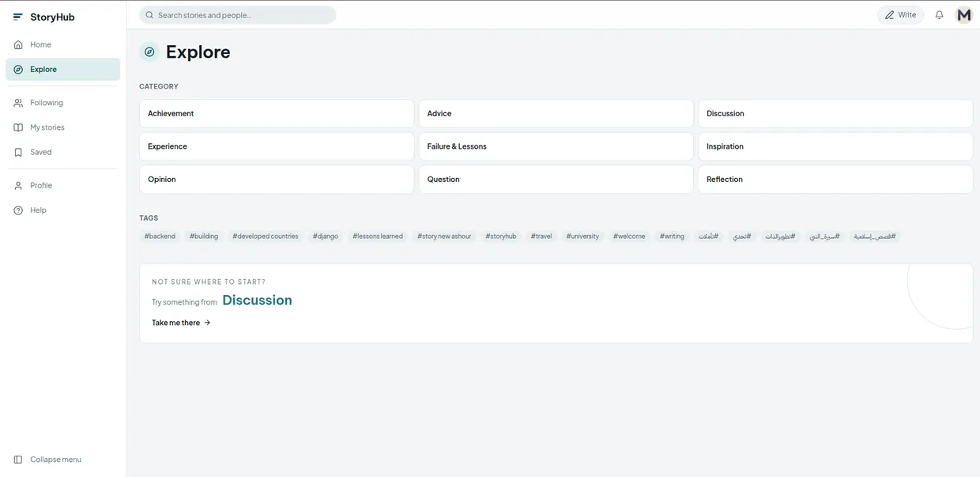The width and height of the screenshot is (980, 477).
Task: Select the #backend tag
Action: pyautogui.click(x=160, y=237)
